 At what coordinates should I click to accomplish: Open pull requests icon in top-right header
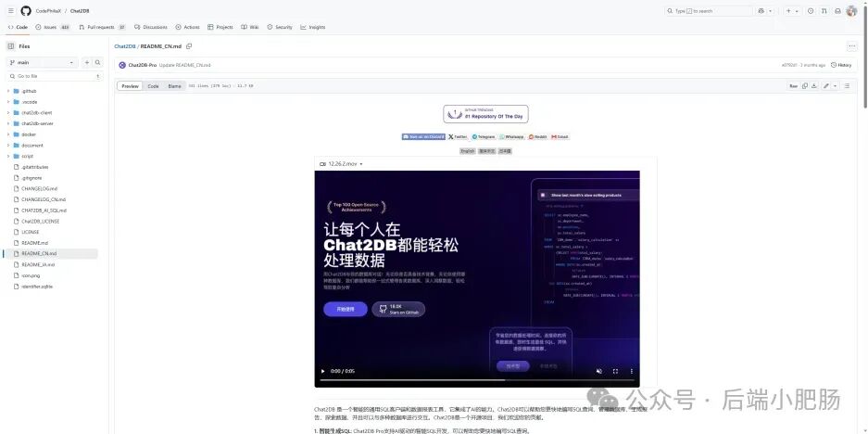point(824,10)
